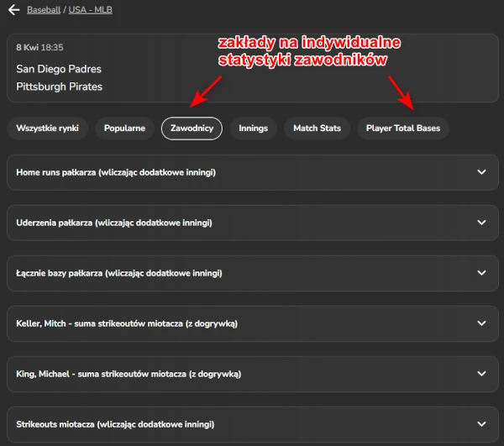Switch to the Popularne tab
This screenshot has width=504, height=446.
pyautogui.click(x=124, y=129)
